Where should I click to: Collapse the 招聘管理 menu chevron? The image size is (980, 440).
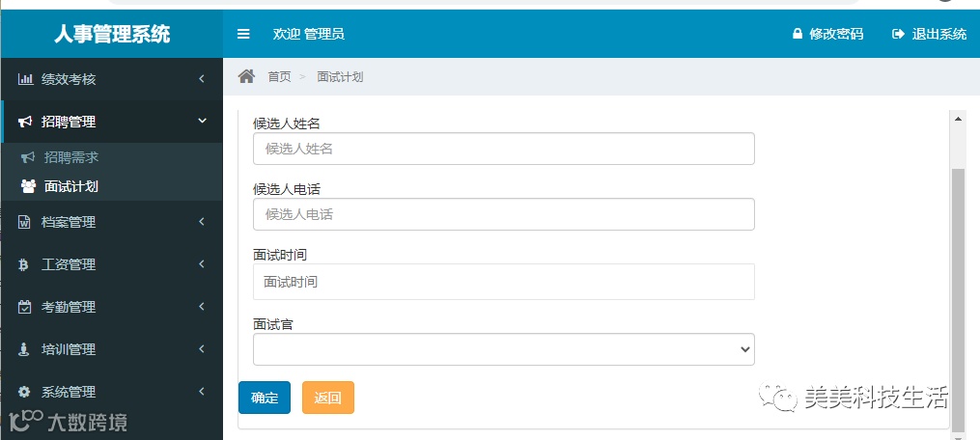click(x=202, y=121)
